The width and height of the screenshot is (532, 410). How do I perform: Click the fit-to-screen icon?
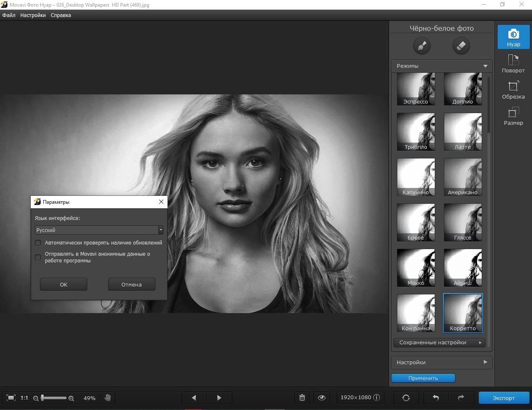pos(11,398)
